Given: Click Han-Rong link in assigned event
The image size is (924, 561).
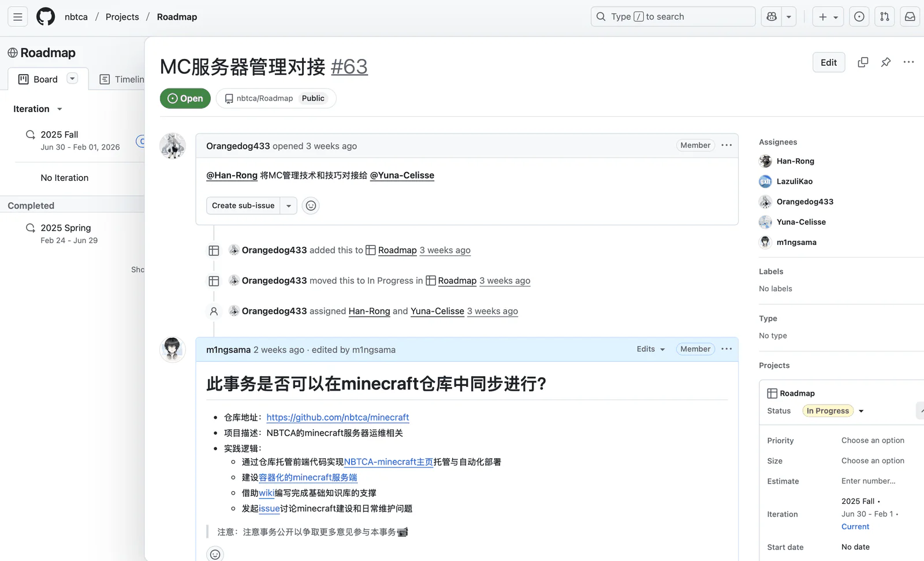Looking at the screenshot, I should (370, 311).
